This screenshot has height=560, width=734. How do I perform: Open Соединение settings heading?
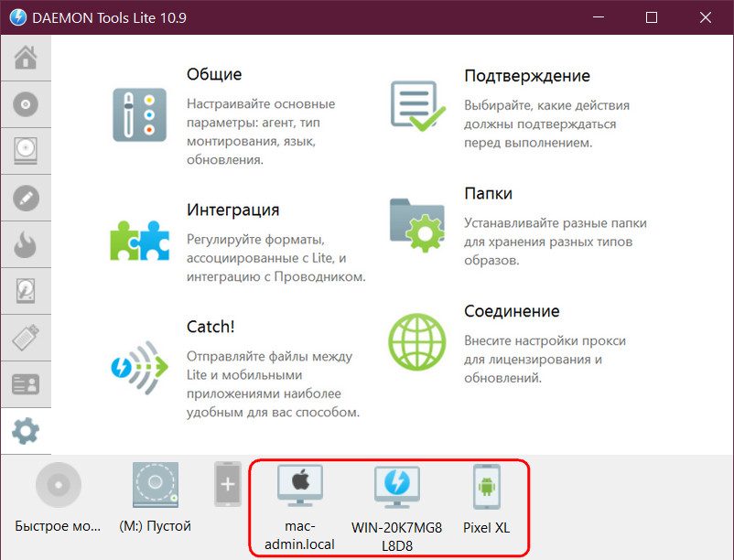tap(513, 311)
